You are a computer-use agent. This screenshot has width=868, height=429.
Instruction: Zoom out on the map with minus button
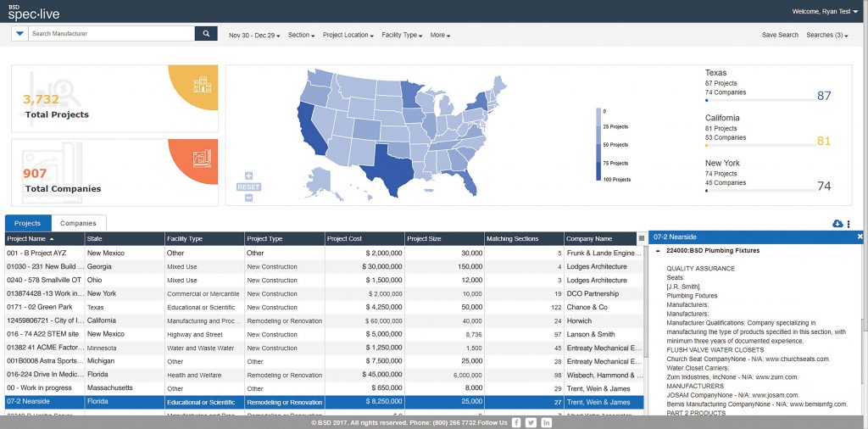248,198
